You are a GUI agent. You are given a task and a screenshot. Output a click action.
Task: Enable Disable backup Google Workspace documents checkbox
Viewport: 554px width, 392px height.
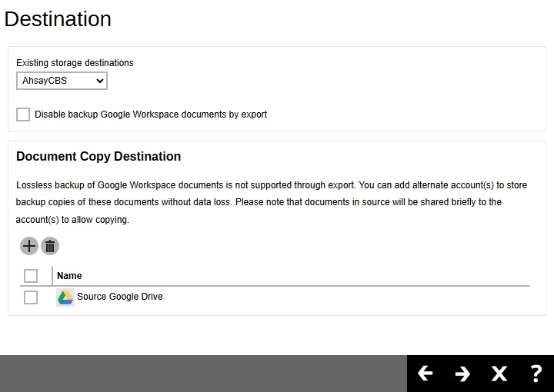pyautogui.click(x=23, y=115)
